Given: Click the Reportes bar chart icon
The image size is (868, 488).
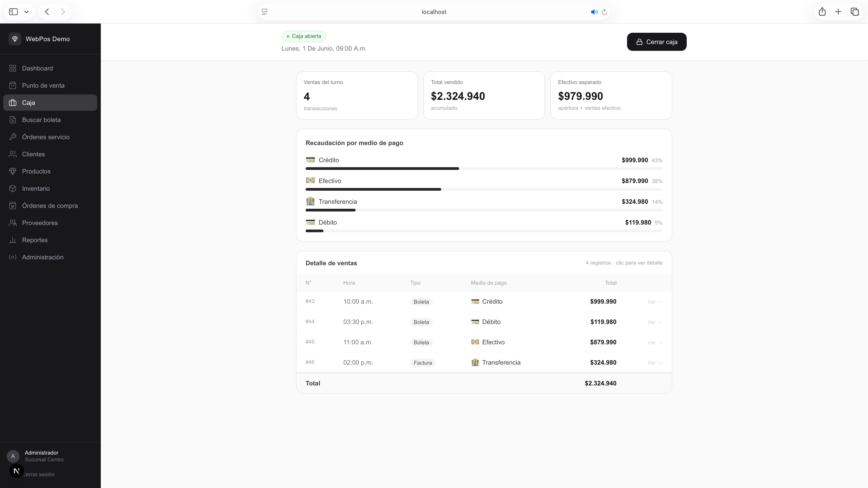Looking at the screenshot, I should click(13, 240).
